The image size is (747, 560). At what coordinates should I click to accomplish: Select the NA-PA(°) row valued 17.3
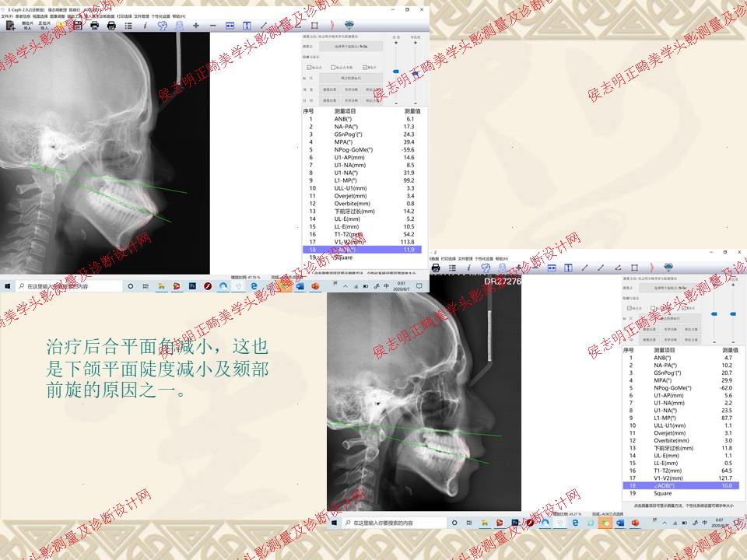[x=362, y=127]
